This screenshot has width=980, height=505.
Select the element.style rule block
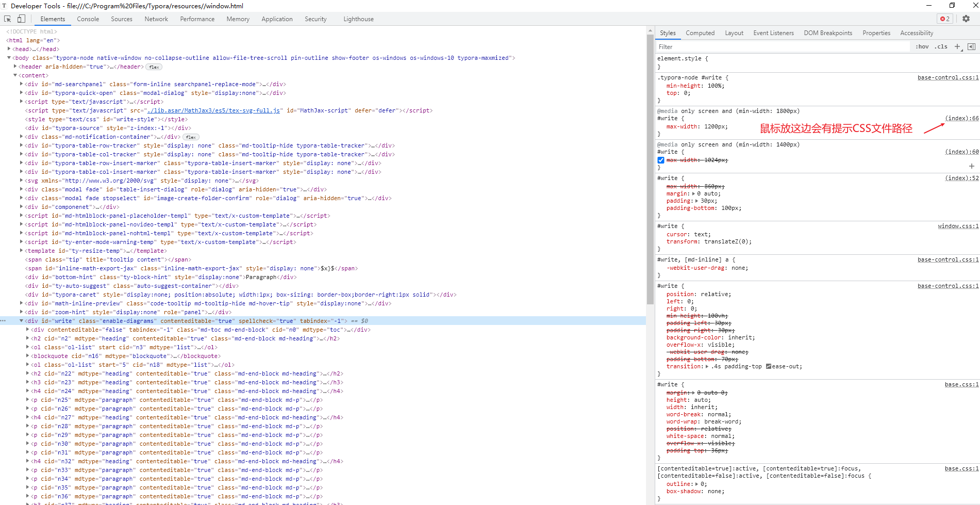818,62
